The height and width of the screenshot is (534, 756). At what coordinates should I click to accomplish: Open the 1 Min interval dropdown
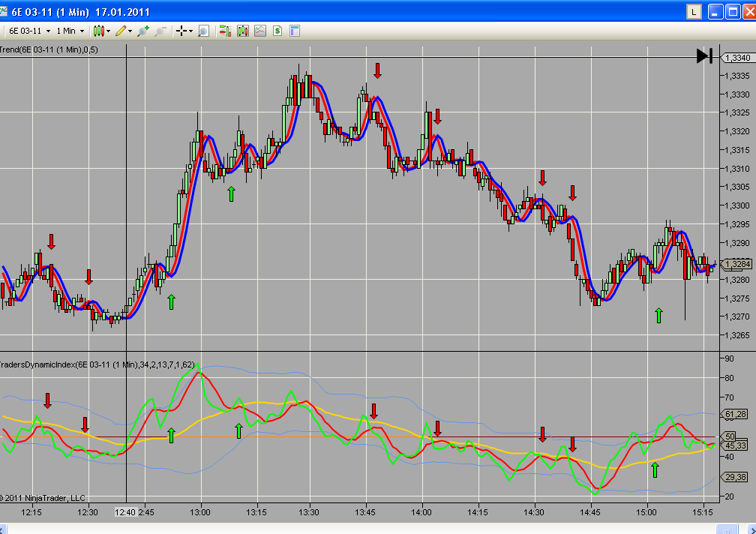click(x=70, y=31)
